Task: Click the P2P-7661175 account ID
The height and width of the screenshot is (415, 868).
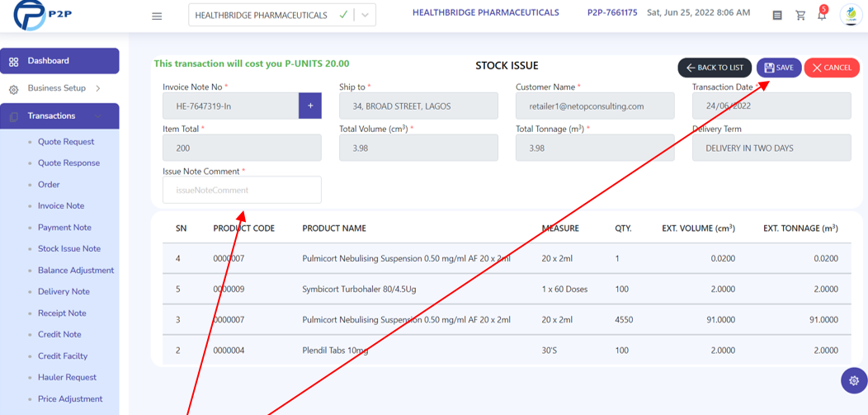Action: (612, 12)
